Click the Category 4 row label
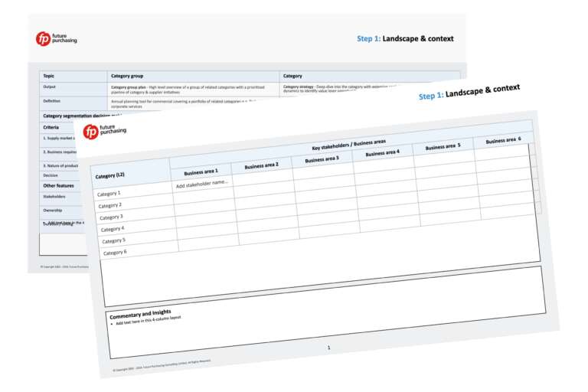This screenshot has width=588, height=392. (x=113, y=229)
